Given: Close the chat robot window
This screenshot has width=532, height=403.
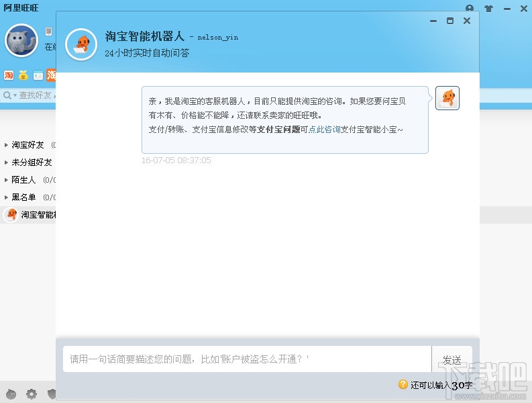Looking at the screenshot, I should [467, 21].
